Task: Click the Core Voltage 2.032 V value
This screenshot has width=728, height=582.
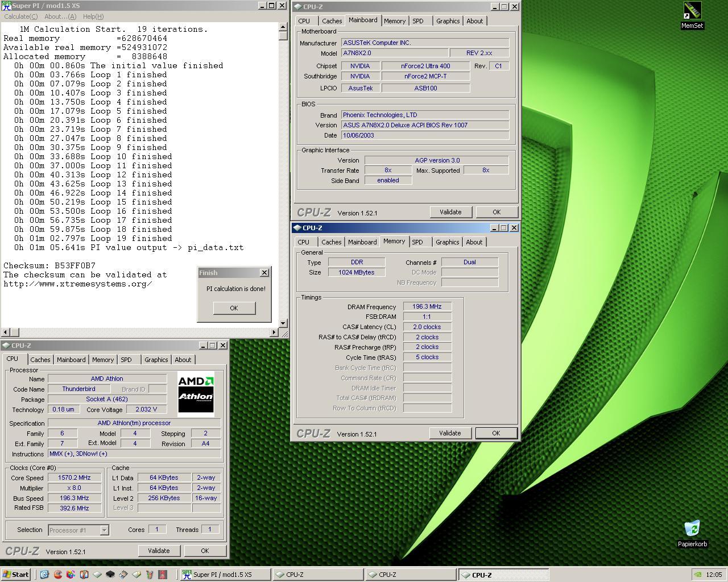Action: [146, 409]
